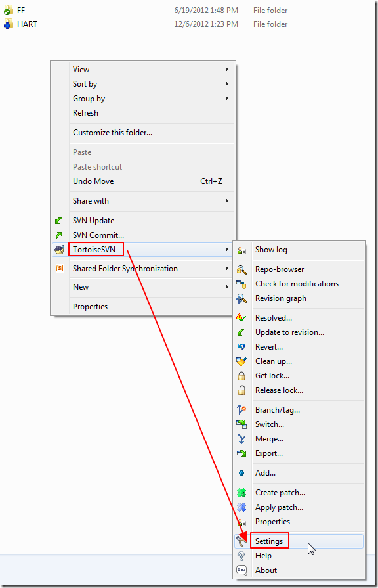
Task: Click the Branch/tag icon
Action: [x=241, y=410]
